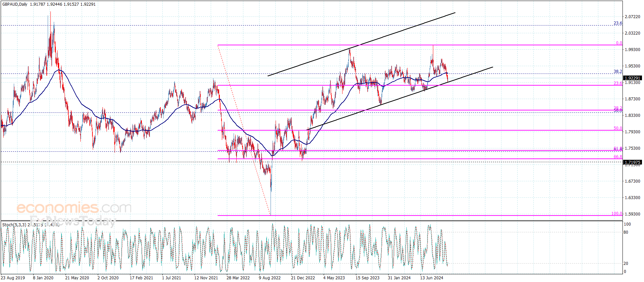The height and width of the screenshot is (282, 644).
Task: Click the 1.83300 price axis label
Action: coord(632,115)
